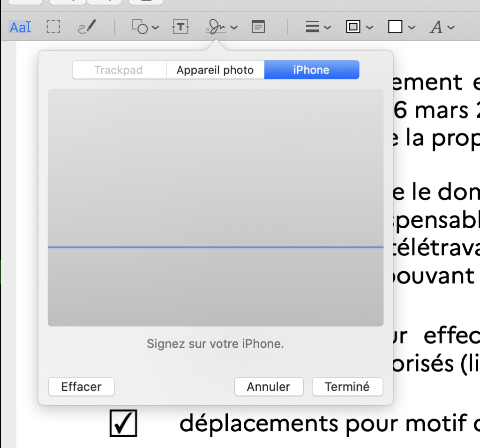Click Annuler to cancel signature
Viewport: 480px width, 448px height.
click(269, 387)
